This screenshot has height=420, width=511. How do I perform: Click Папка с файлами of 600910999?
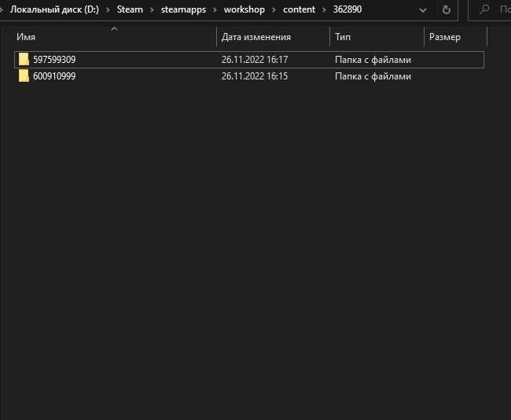click(x=373, y=76)
